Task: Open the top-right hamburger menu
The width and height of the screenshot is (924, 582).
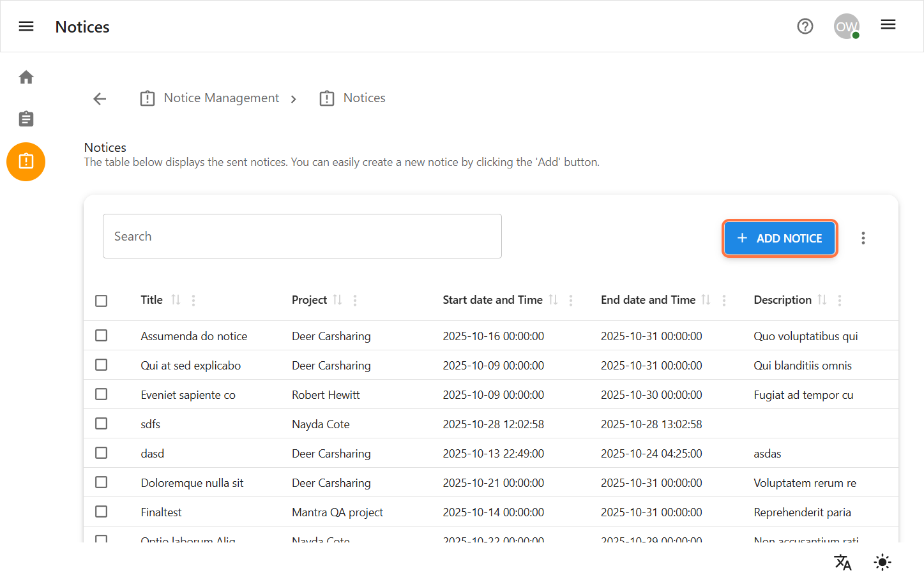Action: [888, 25]
